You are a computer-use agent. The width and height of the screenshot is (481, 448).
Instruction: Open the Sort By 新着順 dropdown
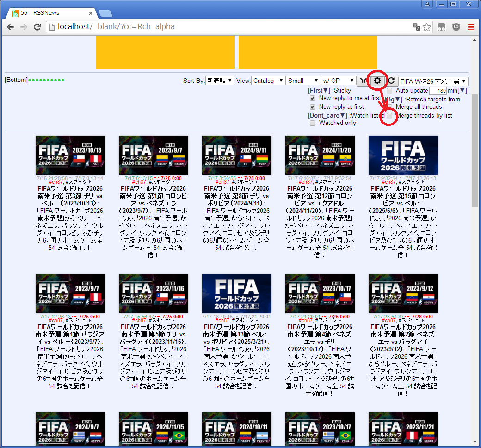220,81
